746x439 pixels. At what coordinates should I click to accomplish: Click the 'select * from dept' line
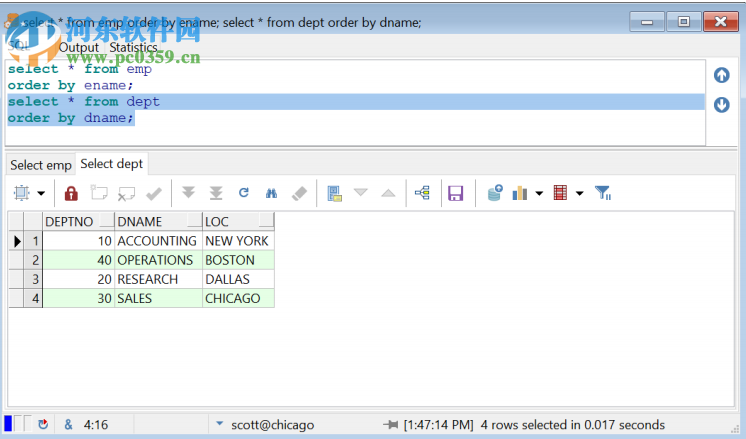84,102
